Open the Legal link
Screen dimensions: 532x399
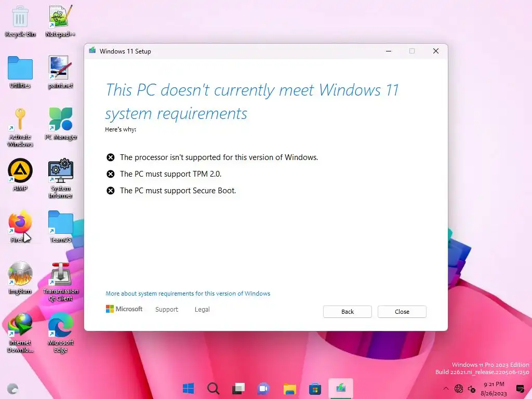tap(202, 310)
